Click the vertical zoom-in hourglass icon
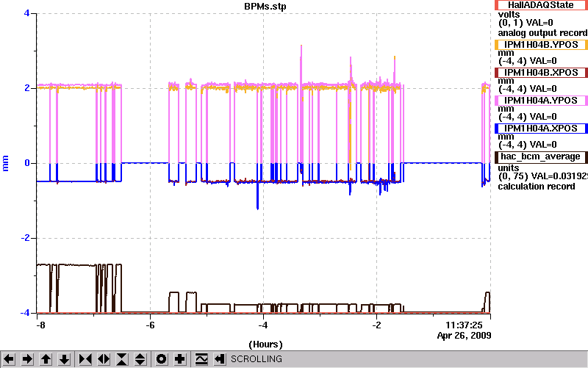The height and width of the screenshot is (368, 588). [122, 359]
